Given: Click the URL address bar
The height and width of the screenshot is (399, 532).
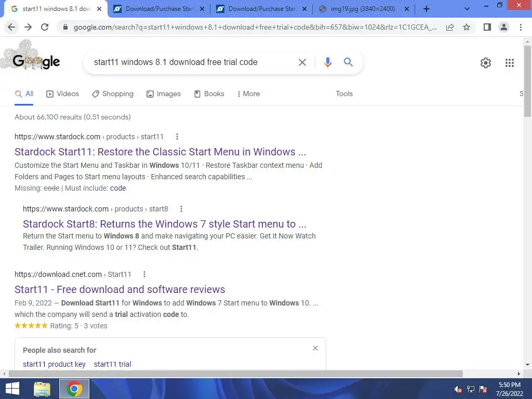Looking at the screenshot, I should pos(255,27).
